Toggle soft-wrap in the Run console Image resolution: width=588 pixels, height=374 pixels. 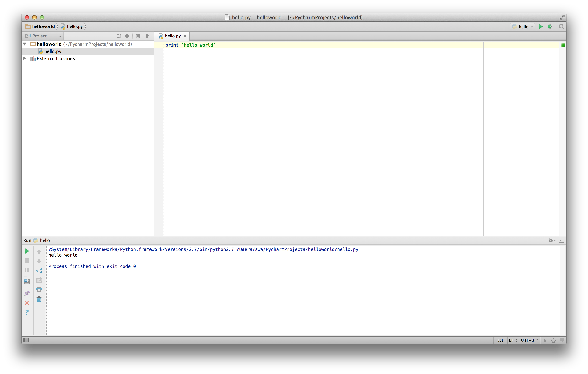(39, 271)
